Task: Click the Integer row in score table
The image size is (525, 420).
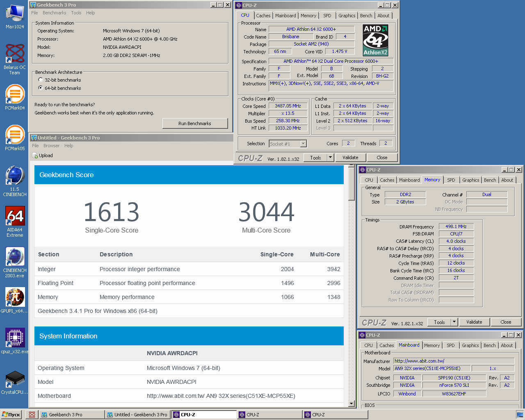Action: pyautogui.click(x=189, y=269)
